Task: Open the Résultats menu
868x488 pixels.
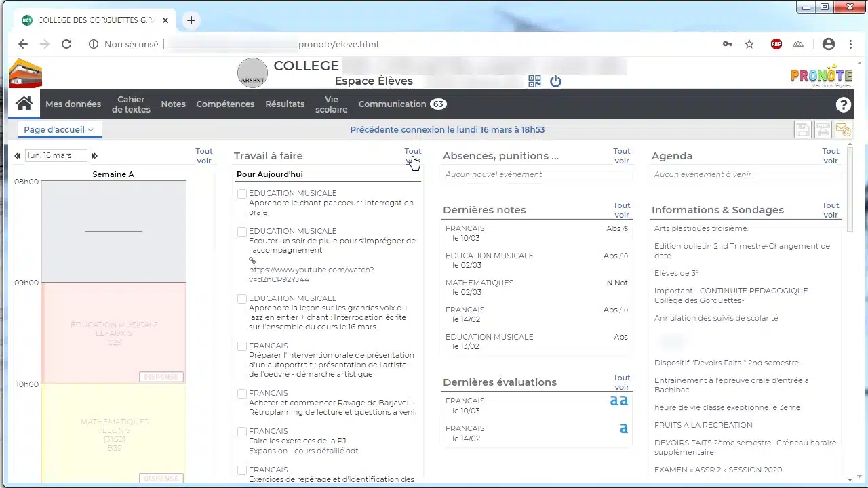Action: tap(285, 104)
